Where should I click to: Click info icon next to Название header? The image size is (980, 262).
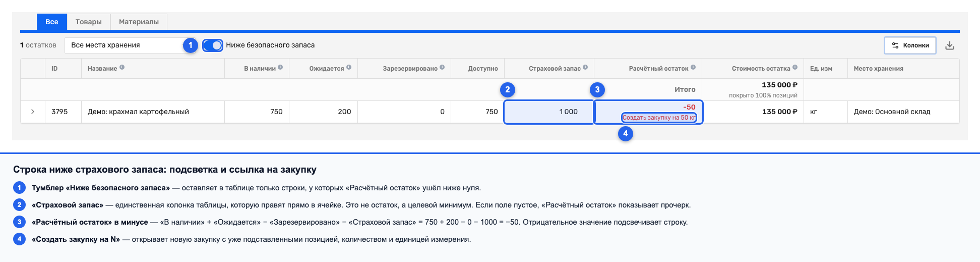(122, 67)
